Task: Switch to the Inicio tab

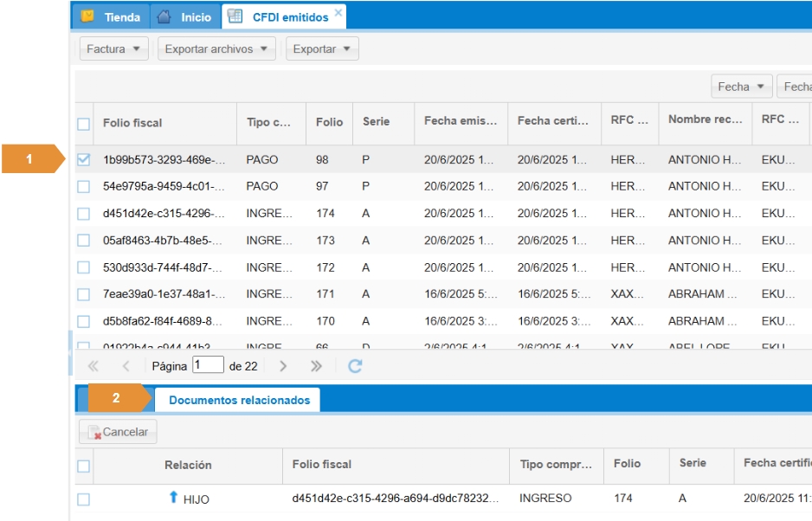Action: point(185,16)
